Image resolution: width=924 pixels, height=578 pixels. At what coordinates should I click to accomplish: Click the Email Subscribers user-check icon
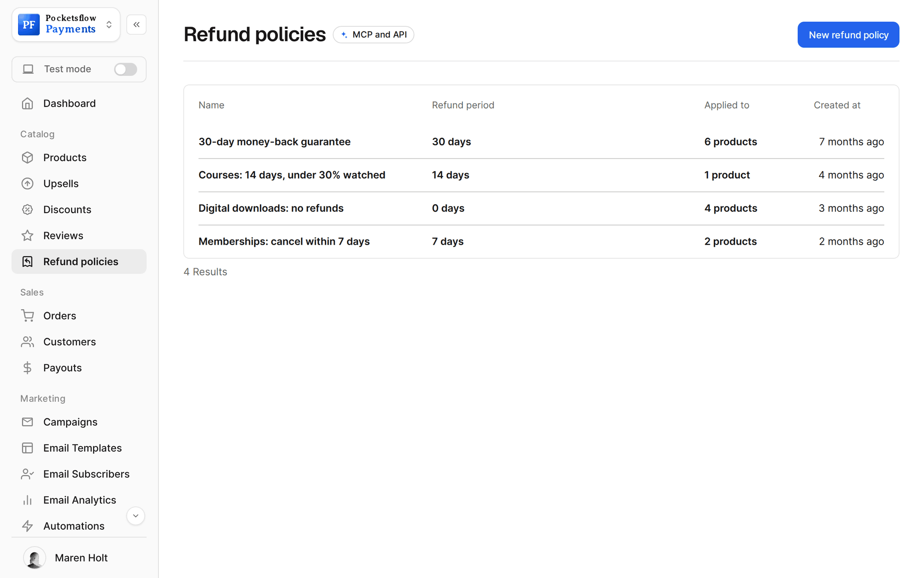tap(28, 474)
